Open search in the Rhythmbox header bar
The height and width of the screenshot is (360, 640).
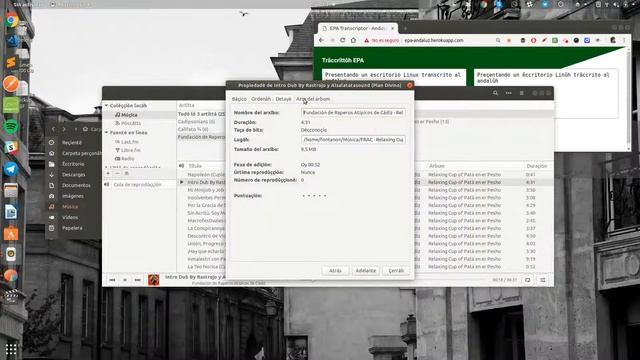[495, 93]
